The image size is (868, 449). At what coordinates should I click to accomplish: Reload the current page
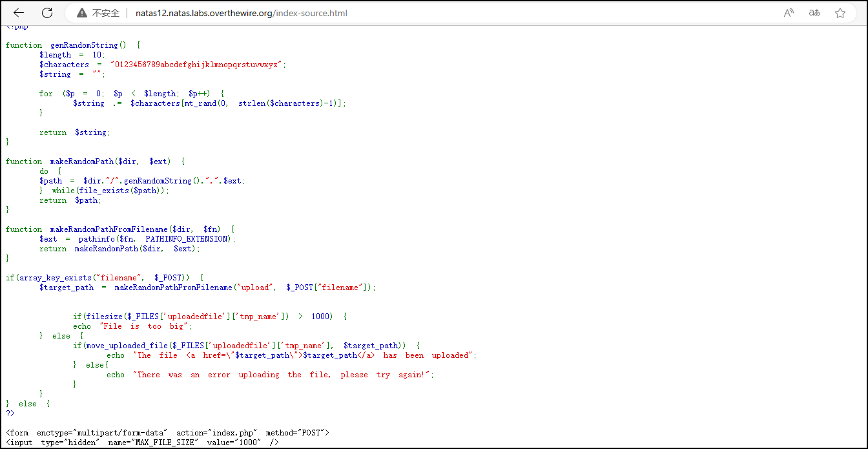pos(47,13)
